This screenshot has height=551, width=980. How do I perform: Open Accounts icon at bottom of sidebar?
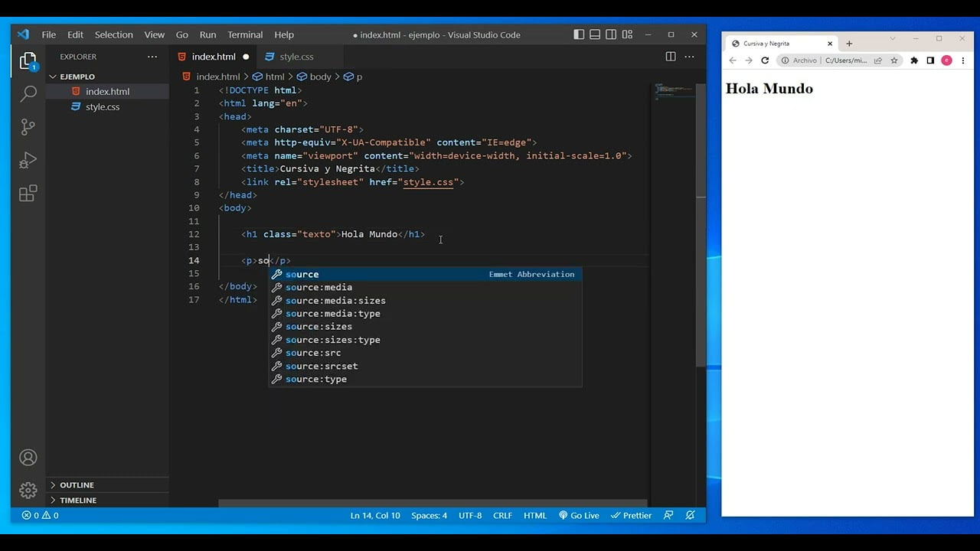tap(28, 457)
